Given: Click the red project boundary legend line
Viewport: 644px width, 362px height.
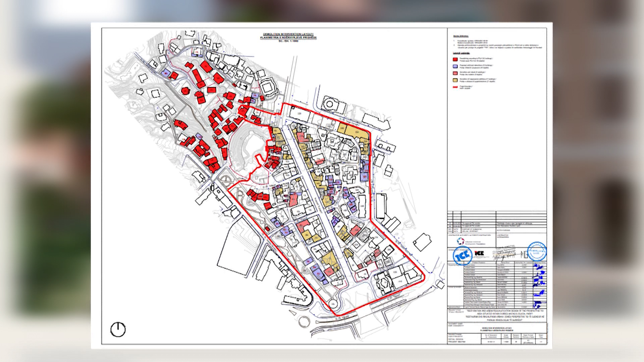Looking at the screenshot, I should [x=455, y=87].
